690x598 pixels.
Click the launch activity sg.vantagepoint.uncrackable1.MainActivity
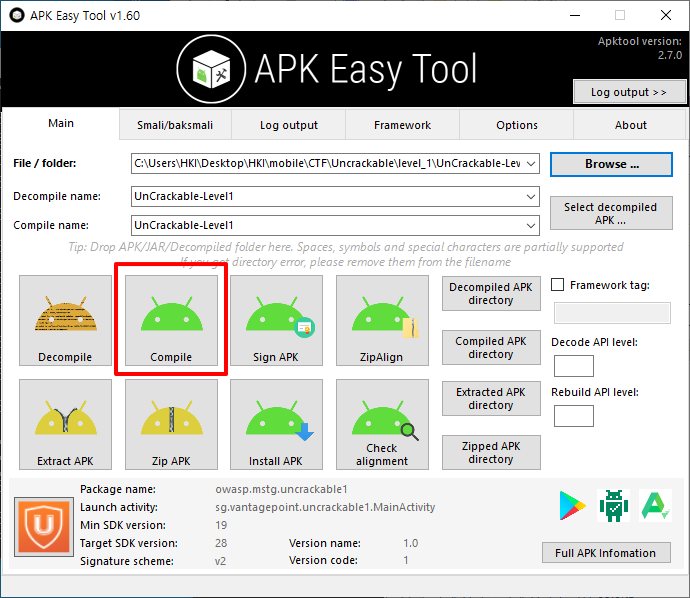(x=325, y=507)
